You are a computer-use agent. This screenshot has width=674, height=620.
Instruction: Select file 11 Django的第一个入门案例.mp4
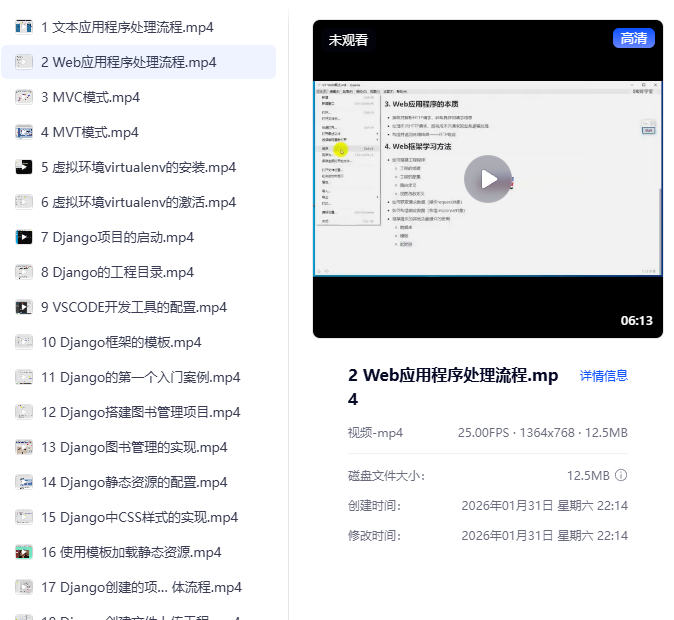(x=138, y=377)
